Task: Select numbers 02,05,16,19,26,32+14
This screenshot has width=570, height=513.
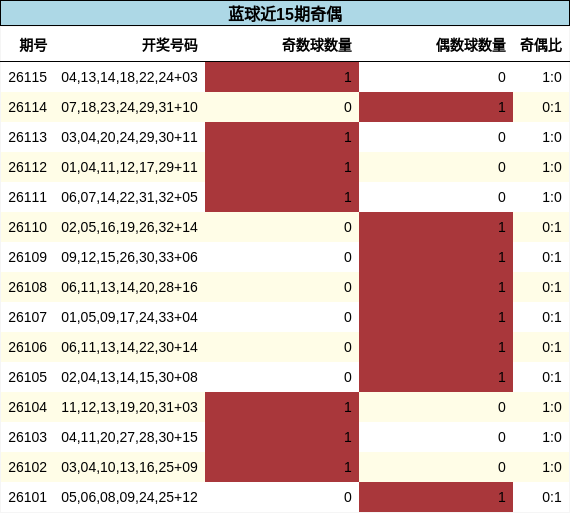Action: (129, 227)
